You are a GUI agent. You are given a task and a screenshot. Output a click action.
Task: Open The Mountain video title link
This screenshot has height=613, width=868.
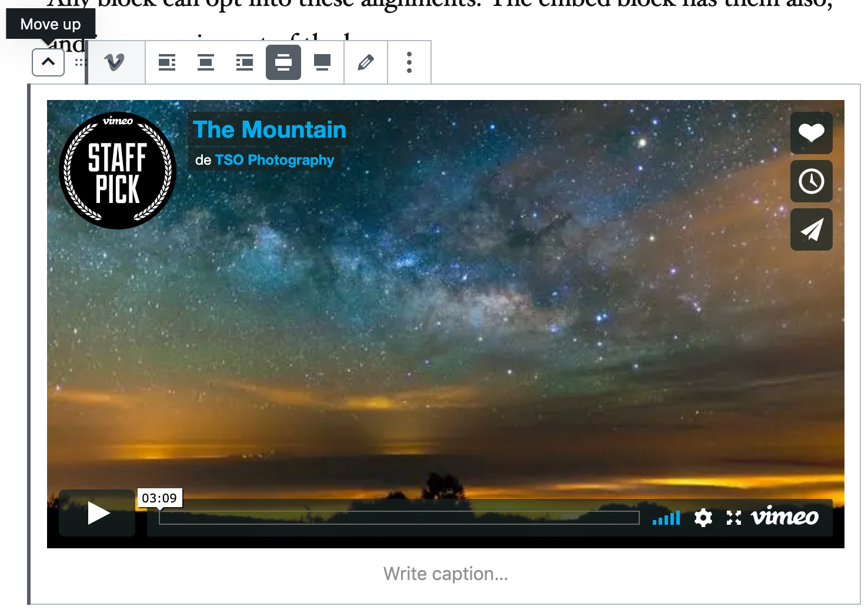pos(270,129)
